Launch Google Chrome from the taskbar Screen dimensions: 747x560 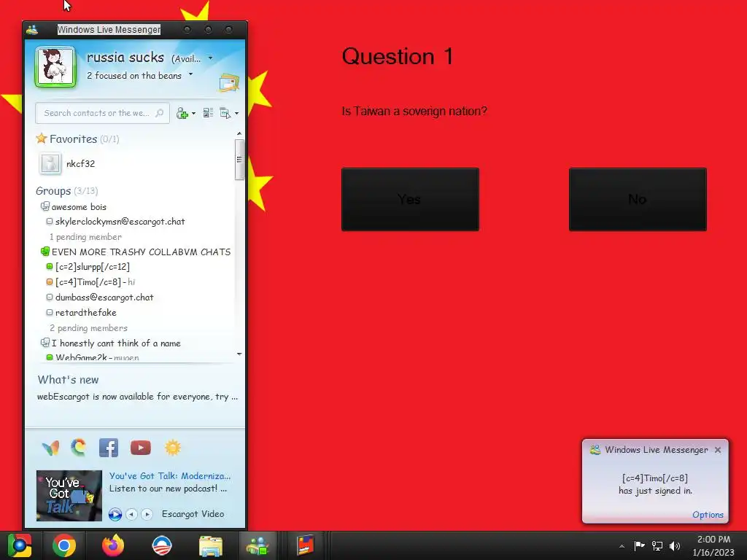coord(64,545)
